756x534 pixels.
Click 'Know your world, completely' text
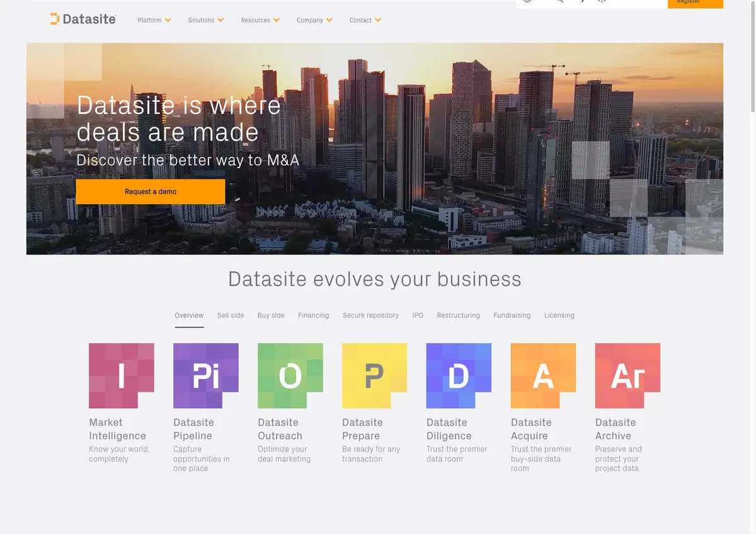[x=119, y=454]
